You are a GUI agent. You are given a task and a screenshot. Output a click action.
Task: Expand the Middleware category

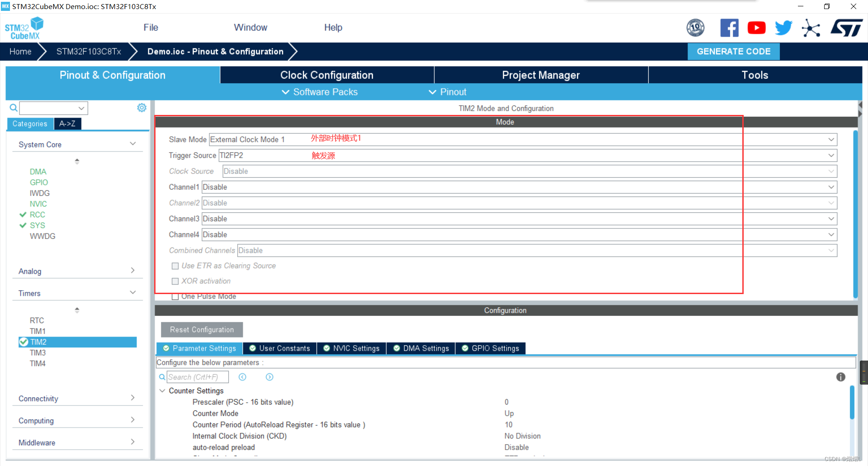[x=133, y=442]
